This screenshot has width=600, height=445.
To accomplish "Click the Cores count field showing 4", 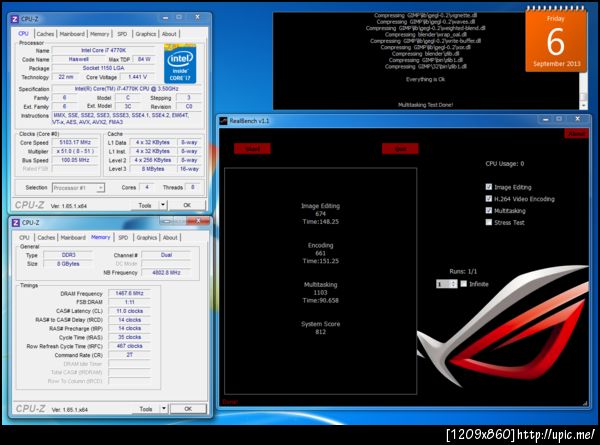I will [x=147, y=187].
